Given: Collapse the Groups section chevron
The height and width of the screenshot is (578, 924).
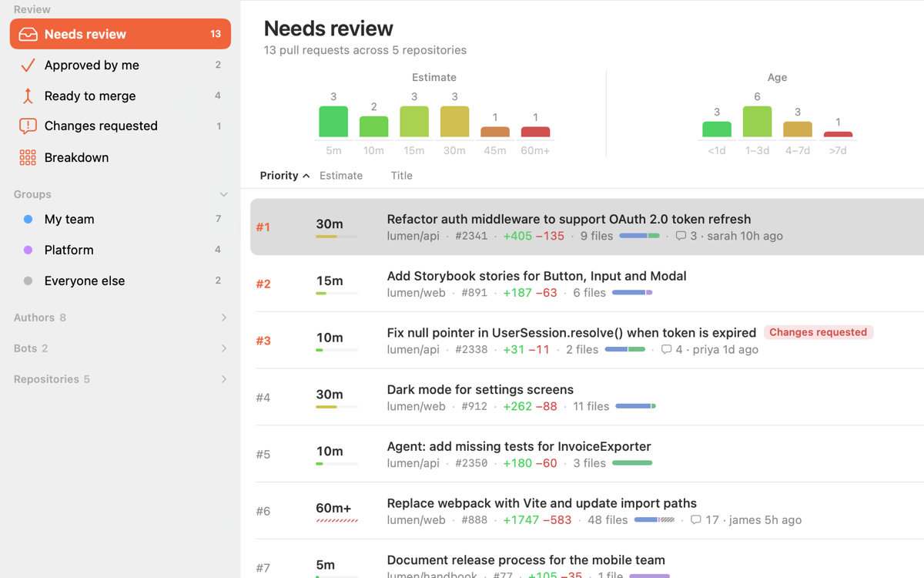Looking at the screenshot, I should click(223, 194).
